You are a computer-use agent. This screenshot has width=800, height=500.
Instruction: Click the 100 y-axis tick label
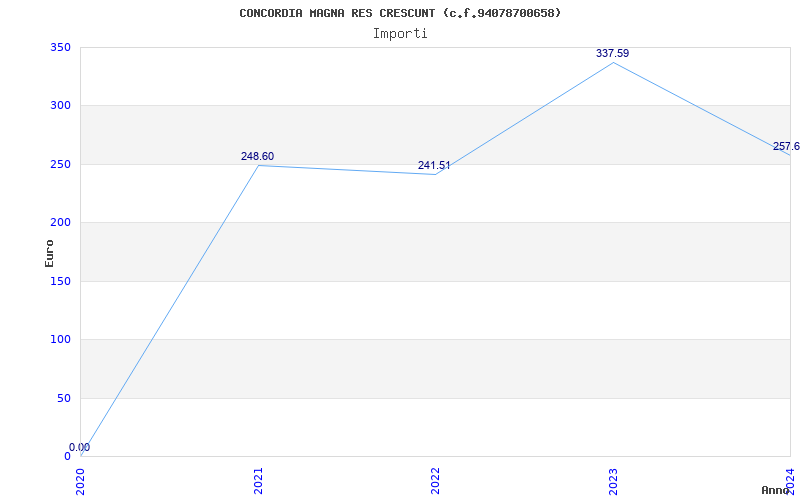tap(60, 339)
